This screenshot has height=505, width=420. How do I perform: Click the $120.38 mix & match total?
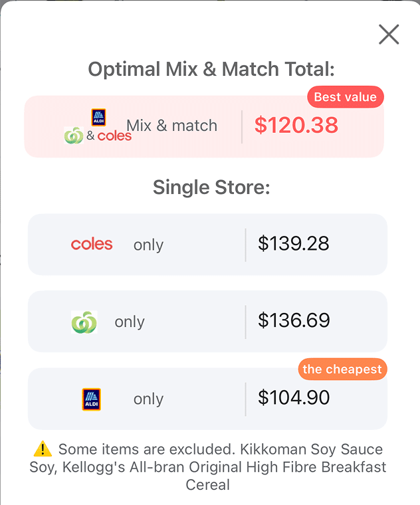click(x=296, y=125)
